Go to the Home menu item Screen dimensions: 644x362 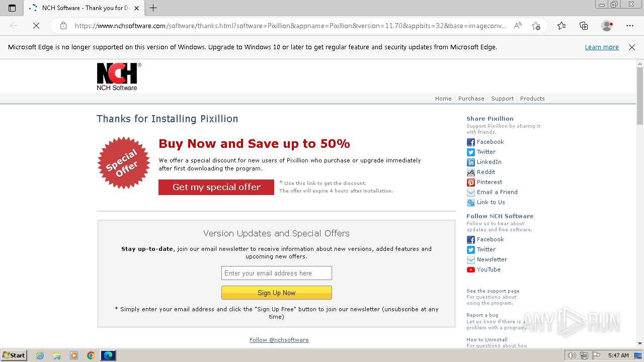click(443, 99)
